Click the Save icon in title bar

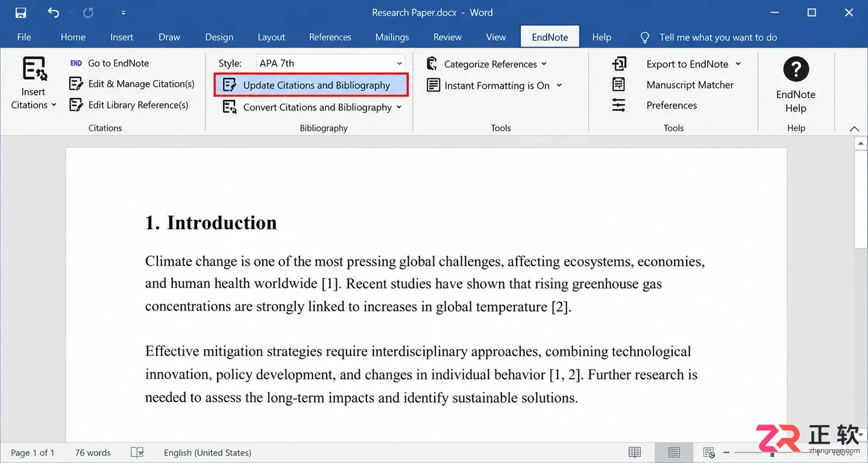pos(20,13)
